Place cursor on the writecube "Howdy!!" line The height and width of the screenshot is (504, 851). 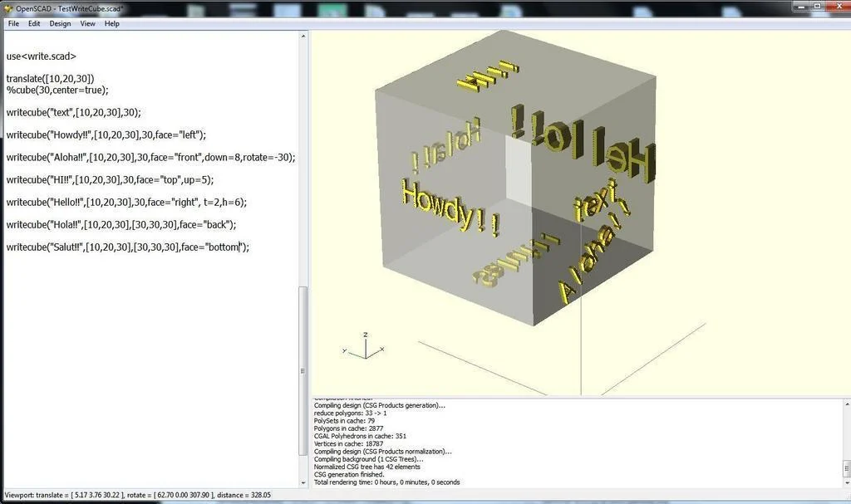click(106, 135)
